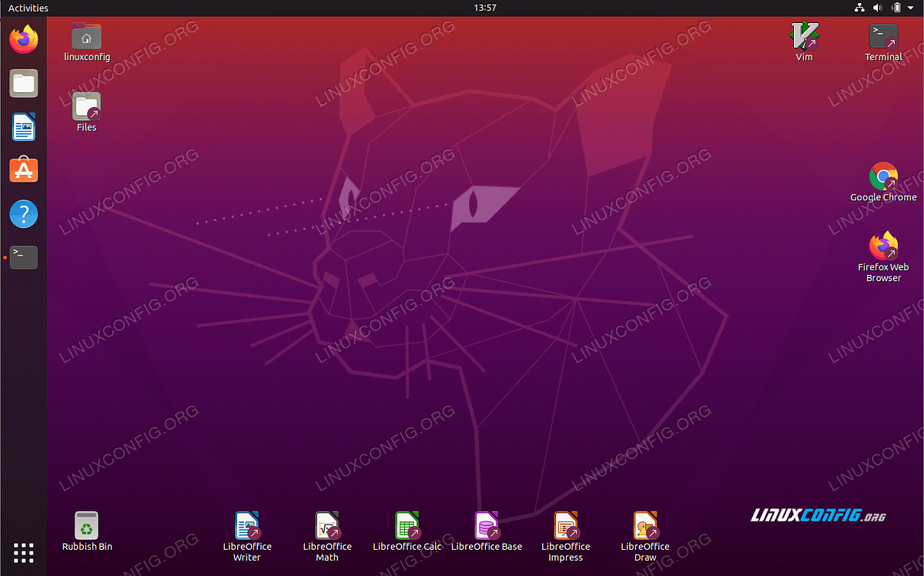
Task: Select the Firefox Web Browser desktop icon
Action: 883,257
